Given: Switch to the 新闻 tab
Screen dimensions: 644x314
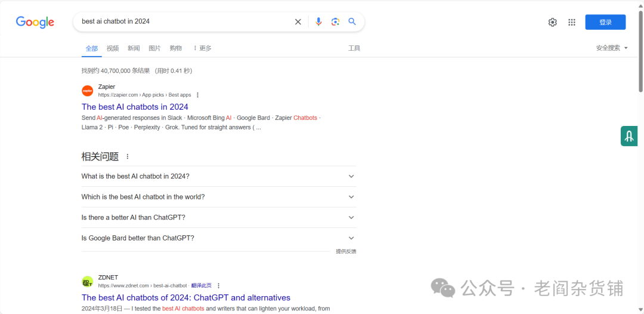Looking at the screenshot, I should (134, 48).
